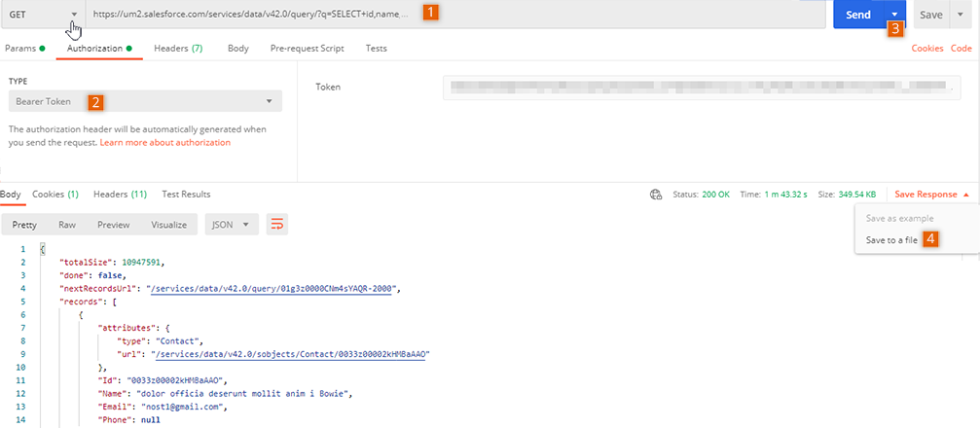Open the Save Response dropdown
Screen dimensions: 980x428
click(x=932, y=195)
